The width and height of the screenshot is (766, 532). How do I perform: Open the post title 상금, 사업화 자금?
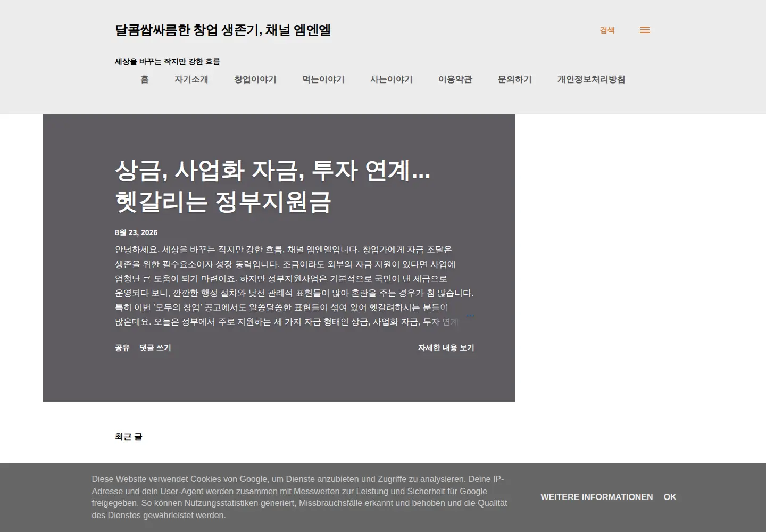pyautogui.click(x=273, y=186)
